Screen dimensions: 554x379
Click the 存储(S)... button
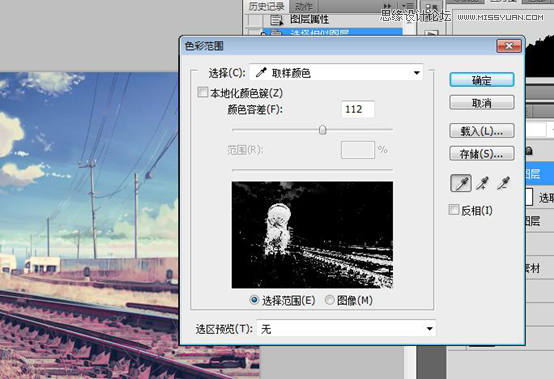point(482,154)
